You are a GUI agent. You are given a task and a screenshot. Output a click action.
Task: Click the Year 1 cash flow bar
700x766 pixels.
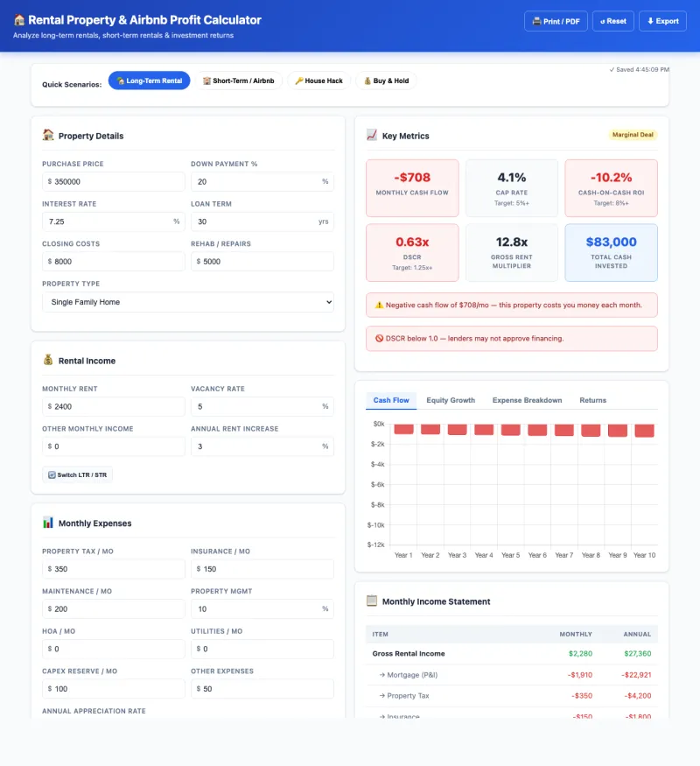(403, 429)
